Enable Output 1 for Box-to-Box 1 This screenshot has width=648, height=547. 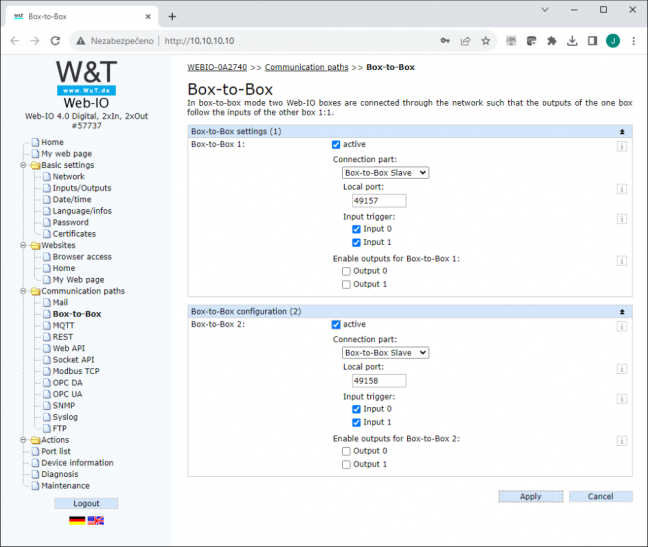tap(346, 285)
